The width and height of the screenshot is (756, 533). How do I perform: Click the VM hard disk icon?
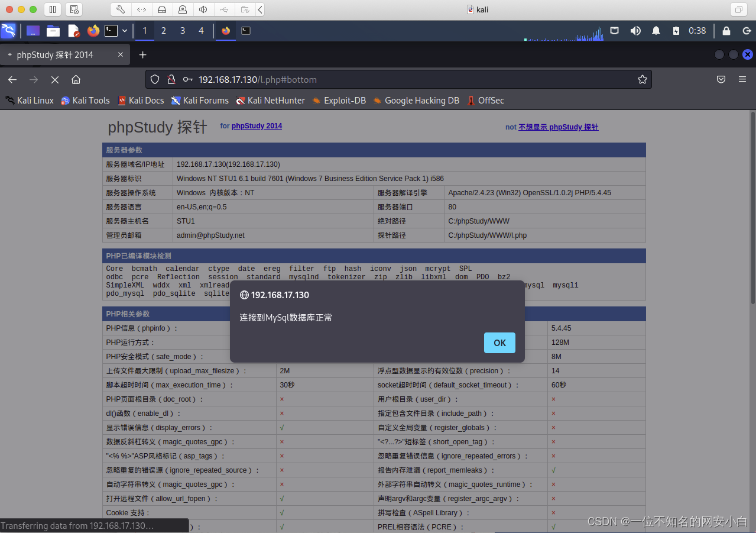coord(162,9)
